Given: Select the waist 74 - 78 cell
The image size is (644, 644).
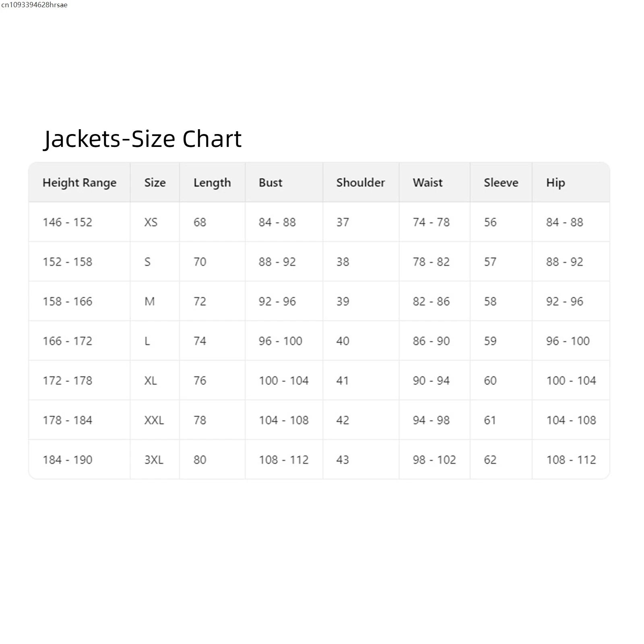Looking at the screenshot, I should (431, 222).
